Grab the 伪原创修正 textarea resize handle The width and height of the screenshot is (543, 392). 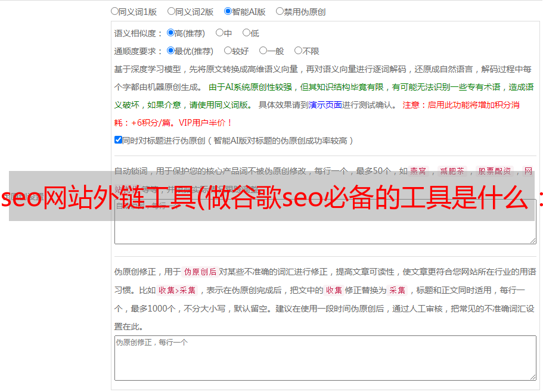pos(533,377)
